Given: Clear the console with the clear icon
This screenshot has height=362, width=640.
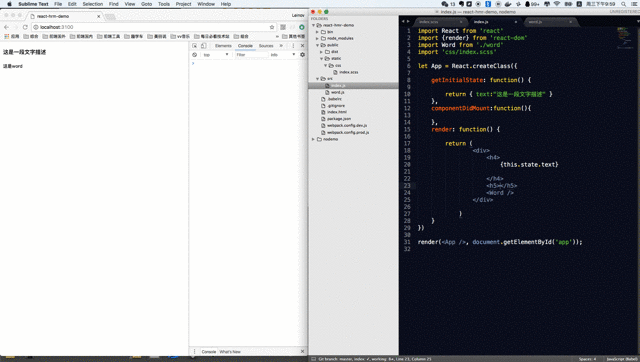Looking at the screenshot, I should pyautogui.click(x=195, y=55).
